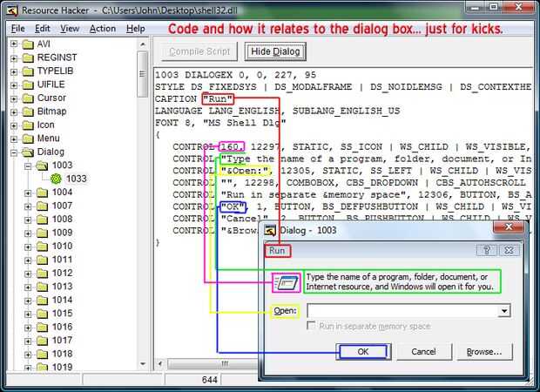Click inside the Open input field
Image resolution: width=540 pixels, height=392 pixels.
click(x=402, y=311)
